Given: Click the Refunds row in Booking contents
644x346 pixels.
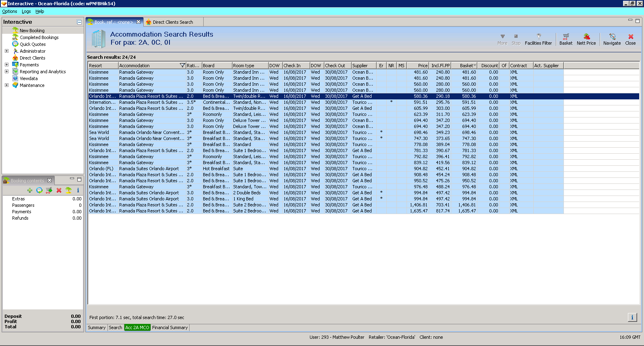Looking at the screenshot, I should pyautogui.click(x=43, y=218).
